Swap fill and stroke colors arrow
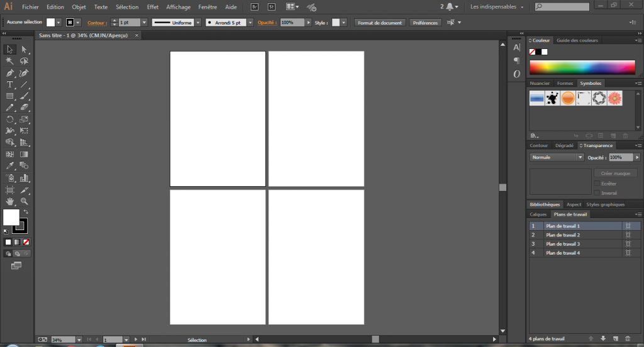The image size is (644, 347). pyautogui.click(x=26, y=212)
